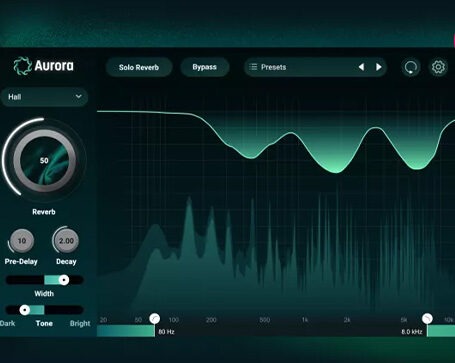Click the '200' frequency axis label
Viewport: 455px width, 363px height.
coord(211,320)
